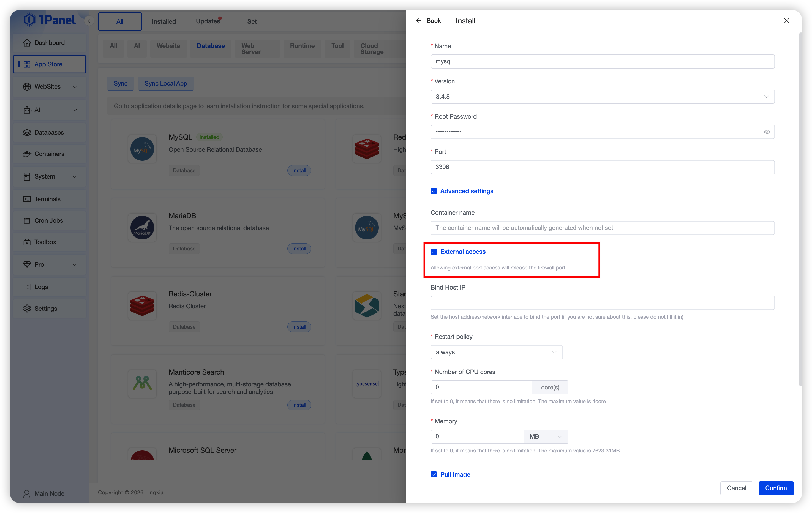Click into the Bind Host IP field
The image size is (812, 513).
click(602, 303)
